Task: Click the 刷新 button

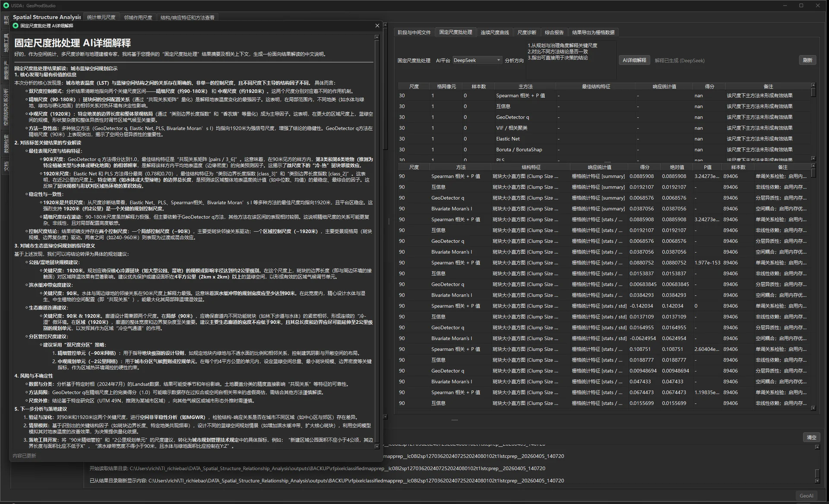Action: click(x=807, y=60)
